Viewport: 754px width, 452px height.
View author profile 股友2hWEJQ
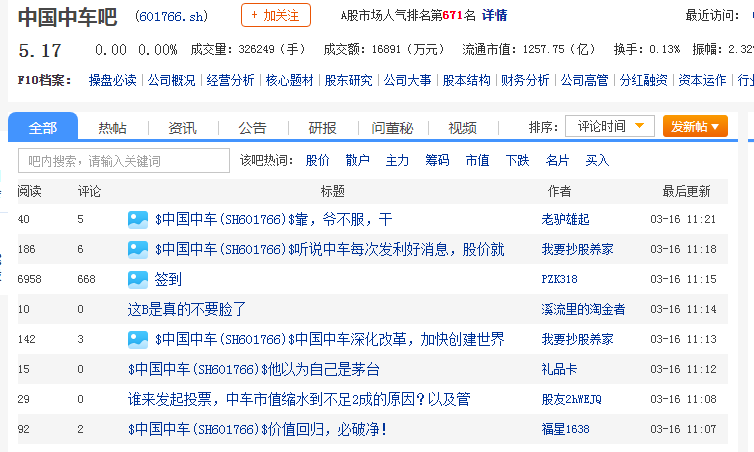[x=571, y=399]
